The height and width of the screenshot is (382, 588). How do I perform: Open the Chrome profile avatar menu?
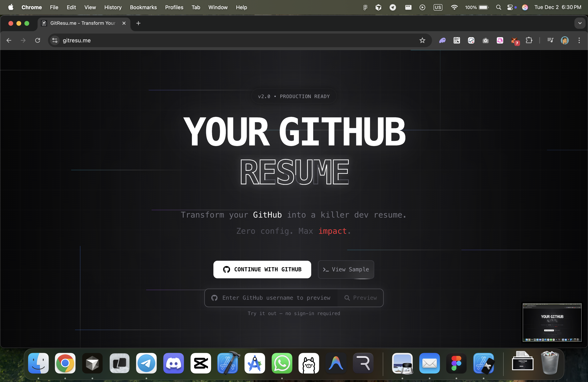565,41
